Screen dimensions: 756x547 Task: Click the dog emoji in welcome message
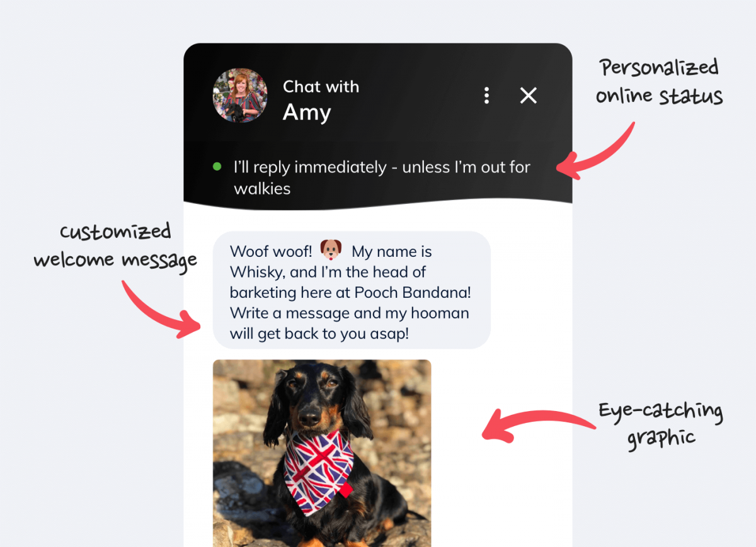tap(331, 250)
